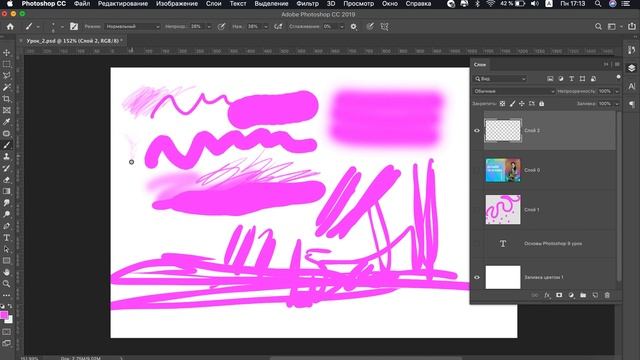This screenshot has height=360, width=640.
Task: Select the Zoom tool
Action: [7, 283]
